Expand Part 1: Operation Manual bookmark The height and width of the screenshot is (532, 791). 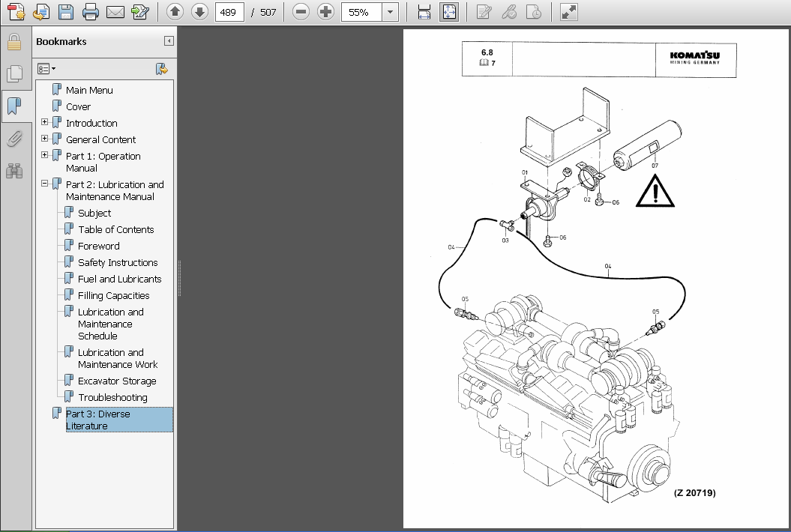coord(45,155)
